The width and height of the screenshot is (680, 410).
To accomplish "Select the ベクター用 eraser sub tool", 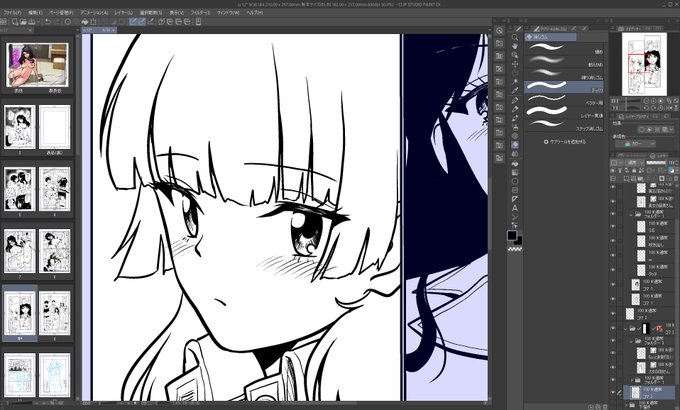I will 564,100.
